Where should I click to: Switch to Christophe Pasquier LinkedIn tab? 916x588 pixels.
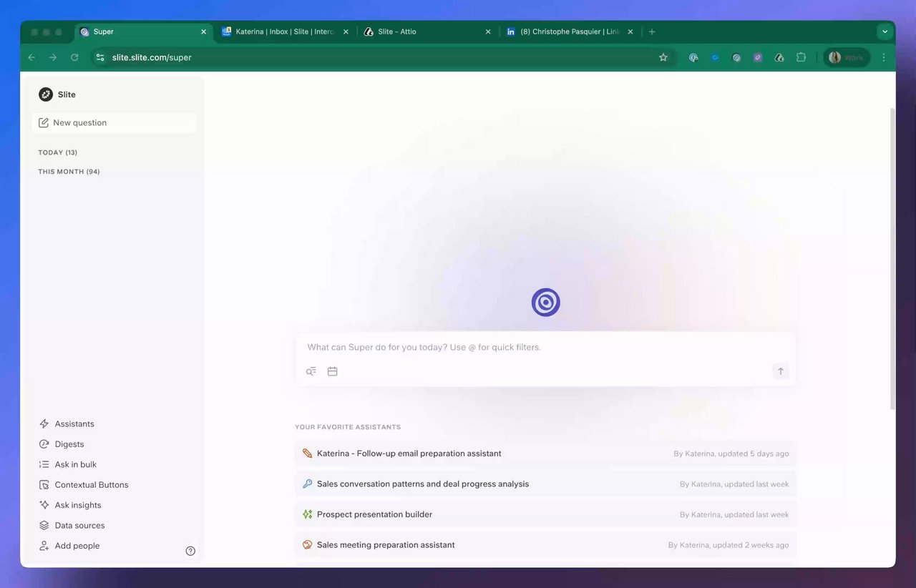(570, 32)
